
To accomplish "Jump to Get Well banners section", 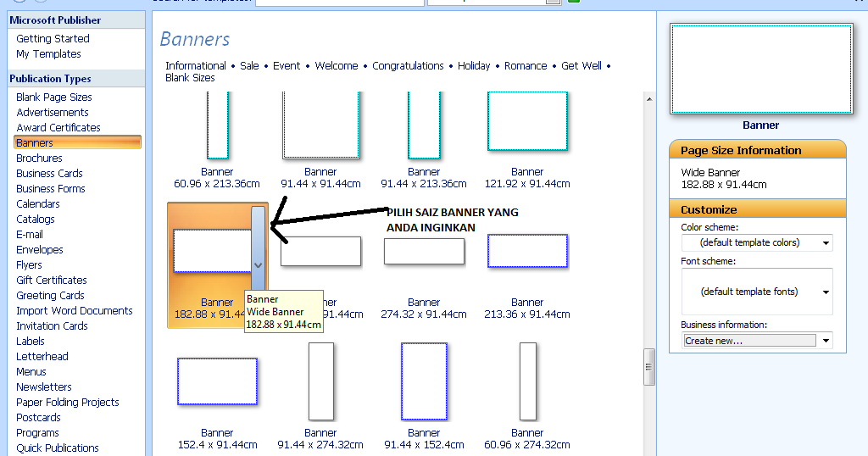I will (x=581, y=66).
